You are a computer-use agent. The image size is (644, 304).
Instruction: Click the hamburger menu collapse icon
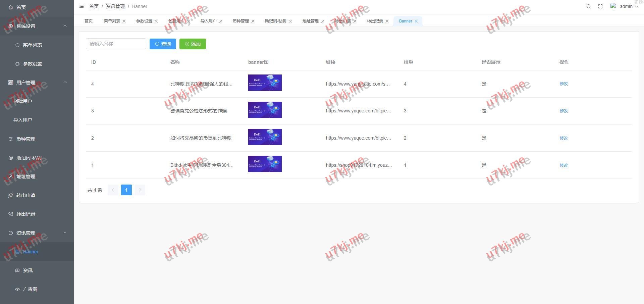pos(82,6)
